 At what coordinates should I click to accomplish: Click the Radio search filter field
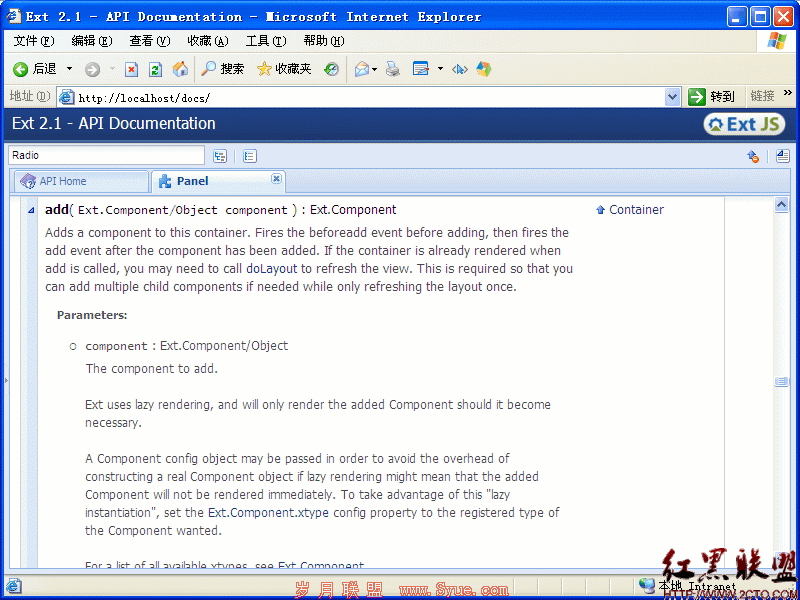coord(106,155)
